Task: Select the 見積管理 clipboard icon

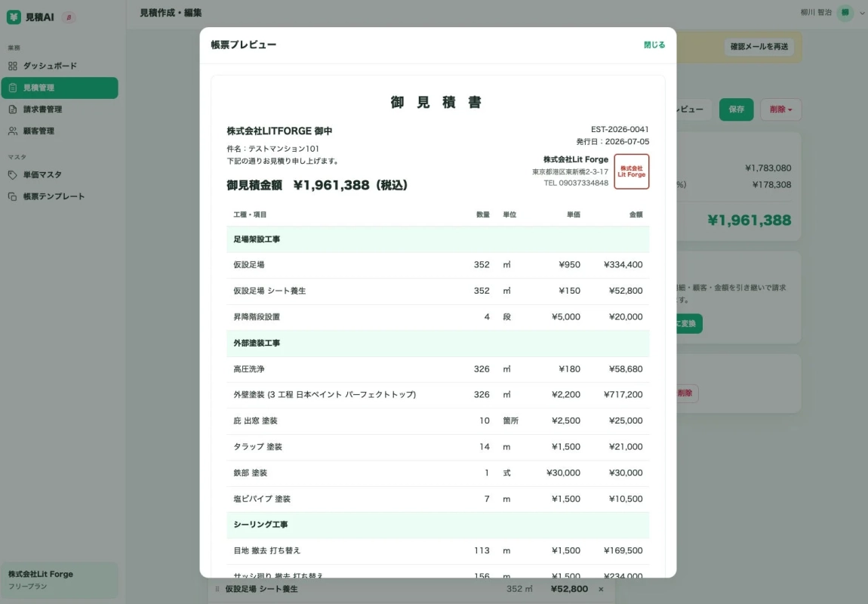Action: [x=13, y=88]
